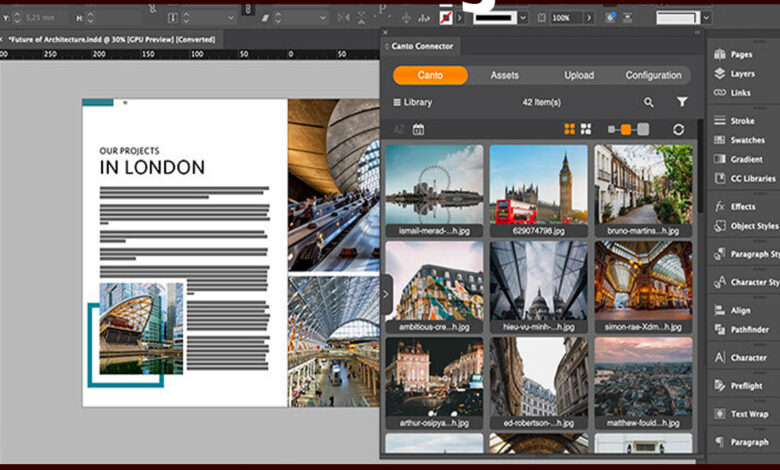780x470 pixels.
Task: Click the search magnifier in Canto Connector
Action: [649, 102]
